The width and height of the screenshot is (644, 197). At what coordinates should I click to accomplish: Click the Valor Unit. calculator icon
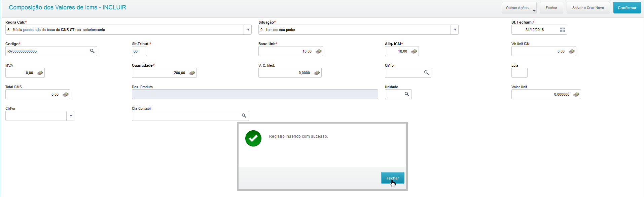tap(576, 95)
